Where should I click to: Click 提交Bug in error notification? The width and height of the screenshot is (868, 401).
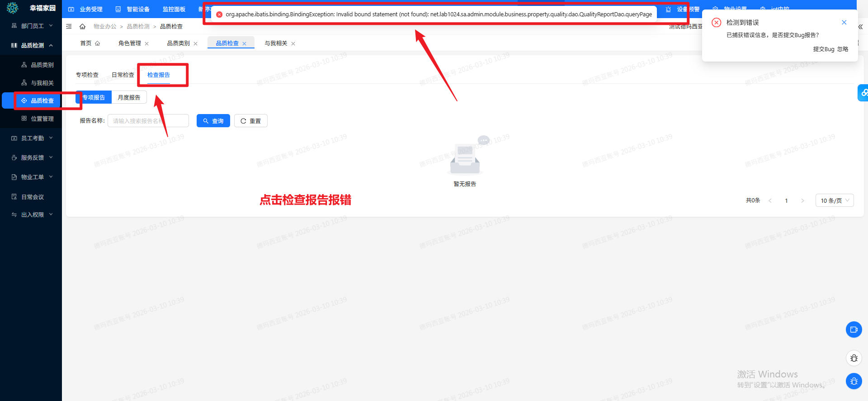click(x=824, y=49)
